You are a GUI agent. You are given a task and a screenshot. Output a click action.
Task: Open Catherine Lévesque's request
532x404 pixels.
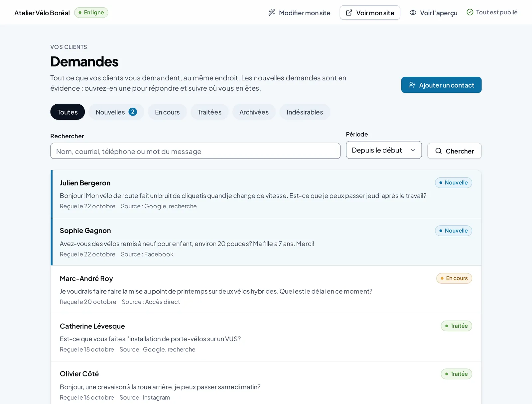point(266,337)
